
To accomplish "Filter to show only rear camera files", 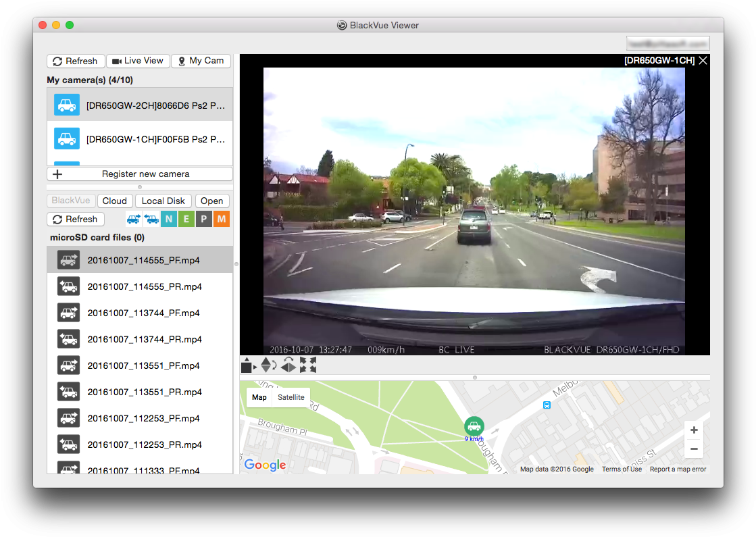I will click(151, 218).
